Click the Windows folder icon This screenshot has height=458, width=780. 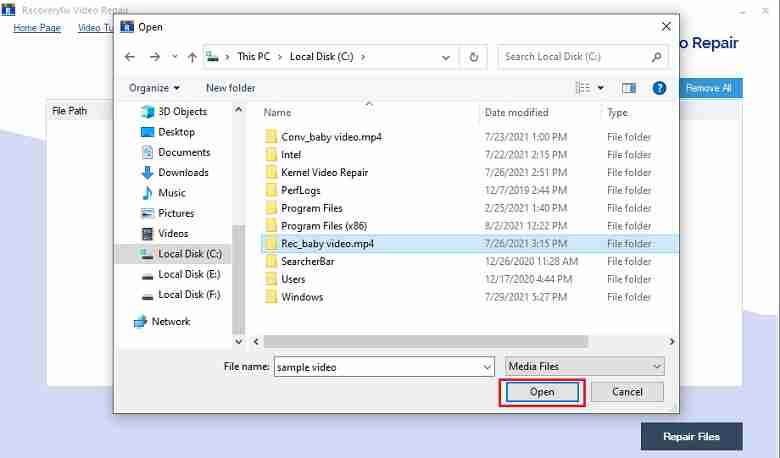pos(271,297)
